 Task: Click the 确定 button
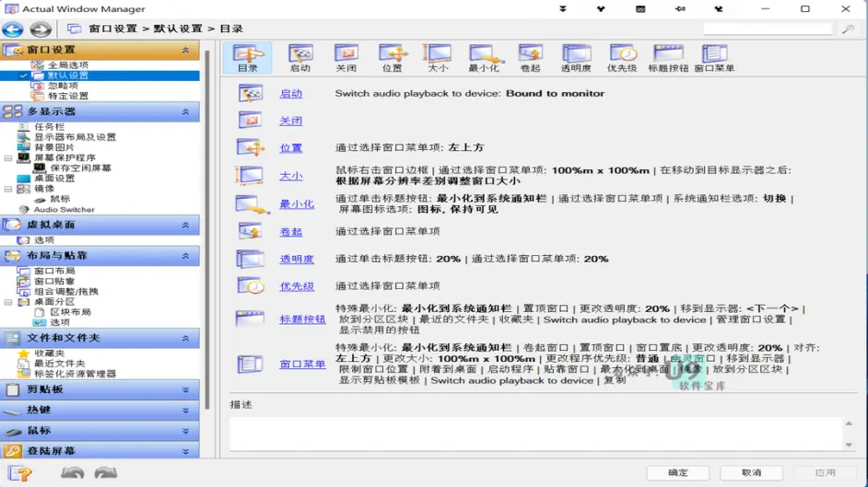pyautogui.click(x=677, y=472)
